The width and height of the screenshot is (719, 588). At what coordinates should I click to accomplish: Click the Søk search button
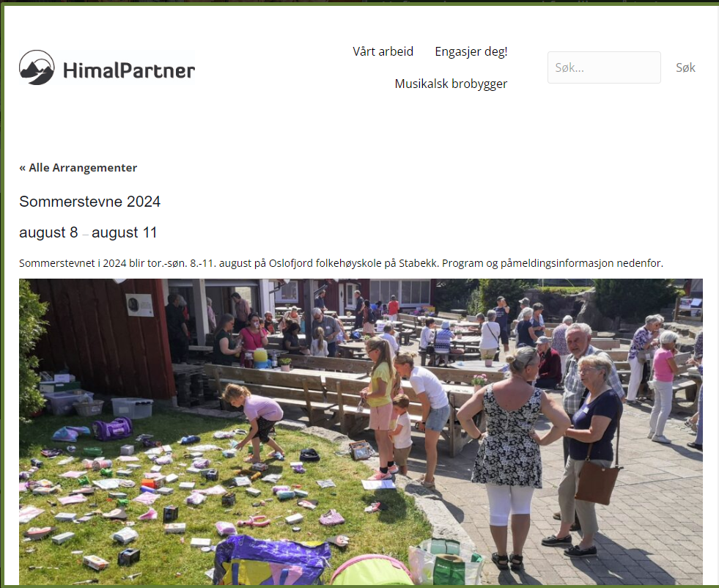685,67
